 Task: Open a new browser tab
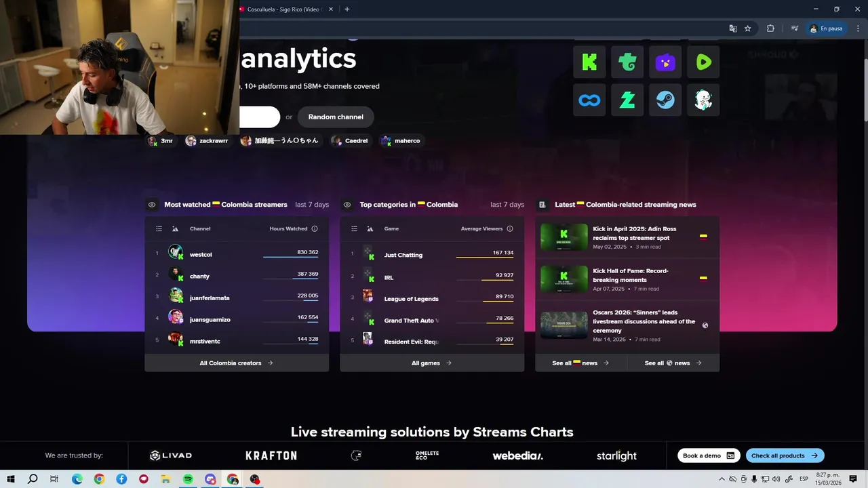(x=347, y=9)
